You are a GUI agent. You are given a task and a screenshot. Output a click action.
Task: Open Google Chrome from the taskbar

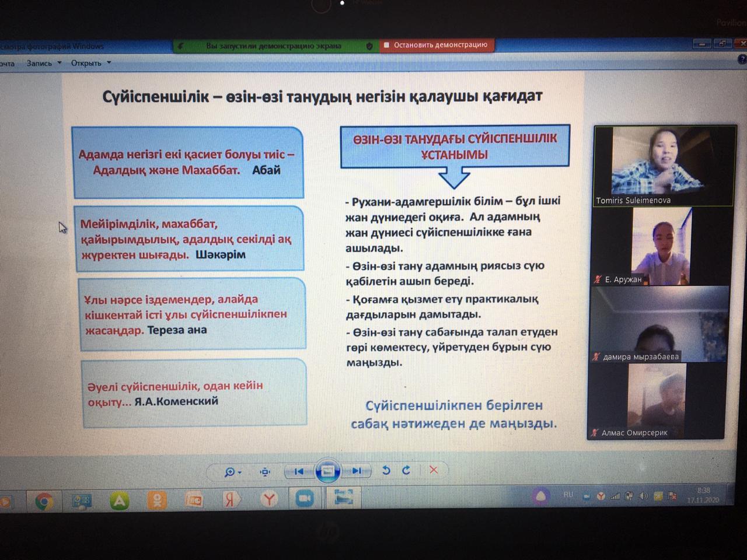(x=44, y=501)
